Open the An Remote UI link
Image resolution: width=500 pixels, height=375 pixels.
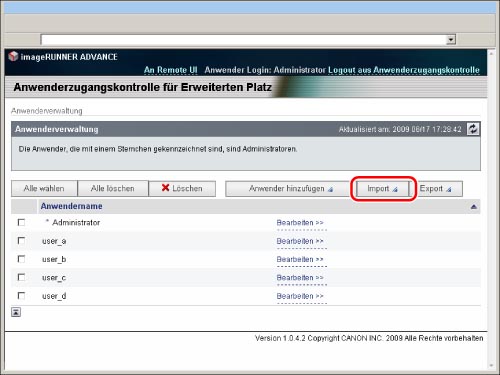[171, 70]
